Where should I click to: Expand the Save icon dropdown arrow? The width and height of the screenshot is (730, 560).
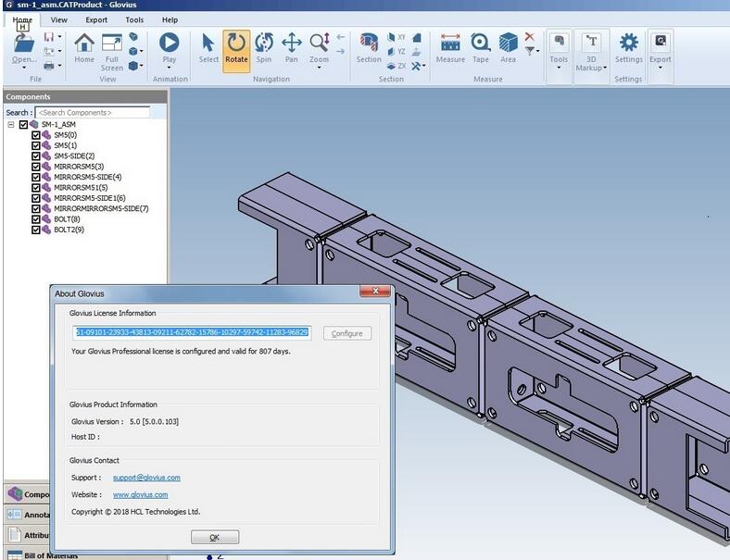[x=59, y=37]
